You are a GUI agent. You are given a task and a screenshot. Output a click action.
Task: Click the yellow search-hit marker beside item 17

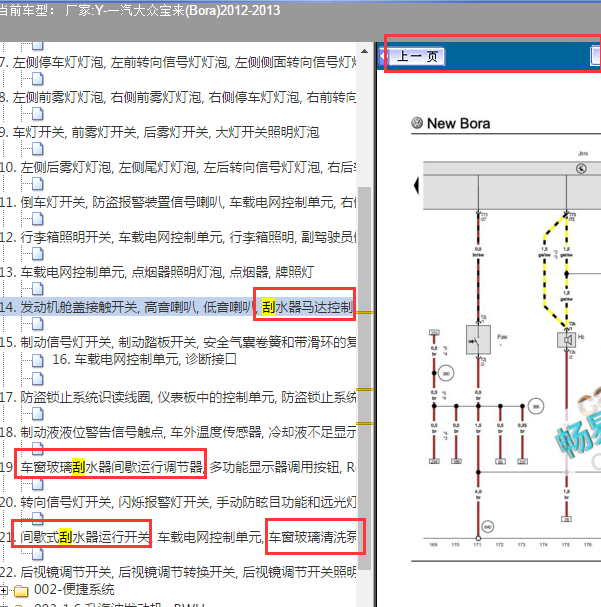365,390
